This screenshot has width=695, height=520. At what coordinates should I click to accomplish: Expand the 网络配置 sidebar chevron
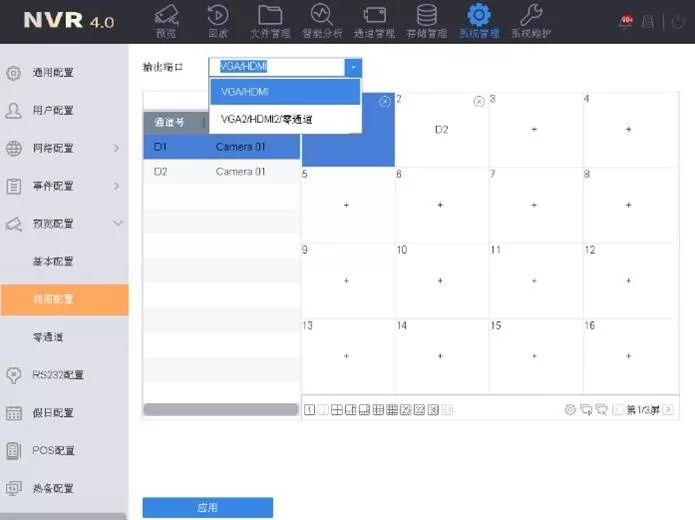[x=117, y=148]
